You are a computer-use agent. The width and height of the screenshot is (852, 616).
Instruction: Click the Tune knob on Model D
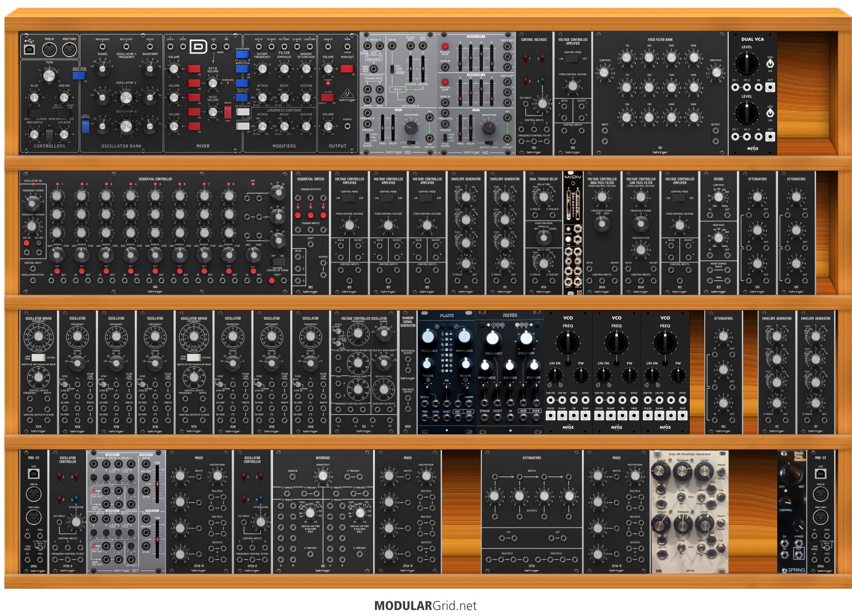click(49, 75)
